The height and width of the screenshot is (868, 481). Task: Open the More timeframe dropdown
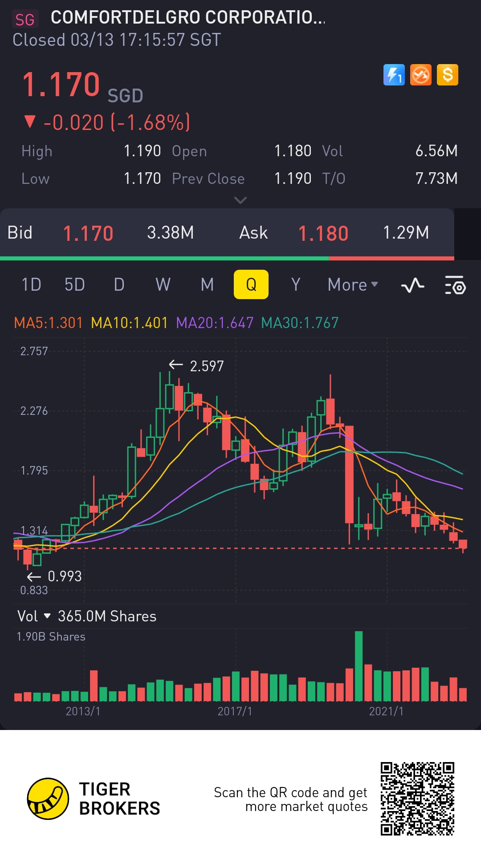tap(353, 285)
